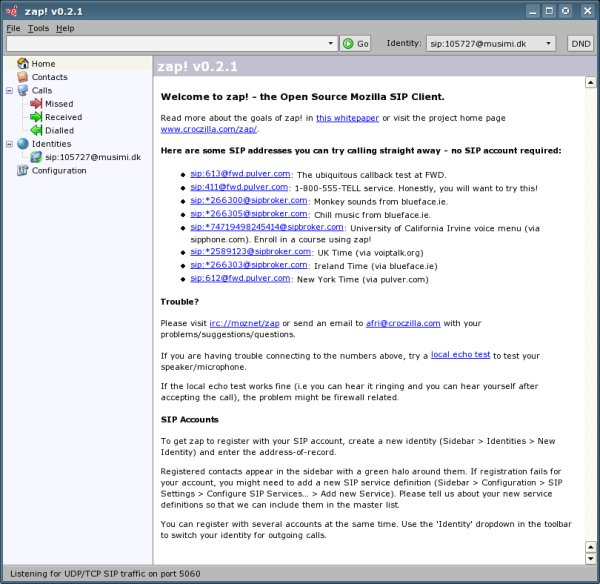Maximize the zap! window
The image size is (600, 584).
pyautogui.click(x=549, y=11)
